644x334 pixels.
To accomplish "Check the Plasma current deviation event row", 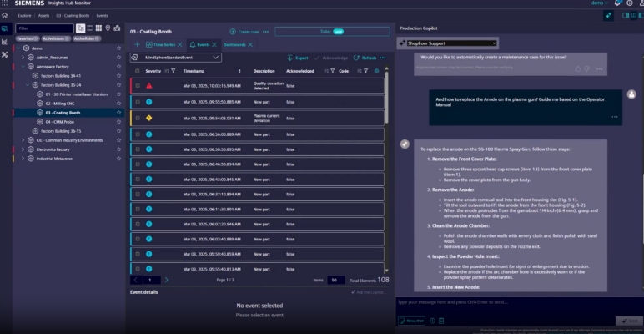I will (138, 118).
